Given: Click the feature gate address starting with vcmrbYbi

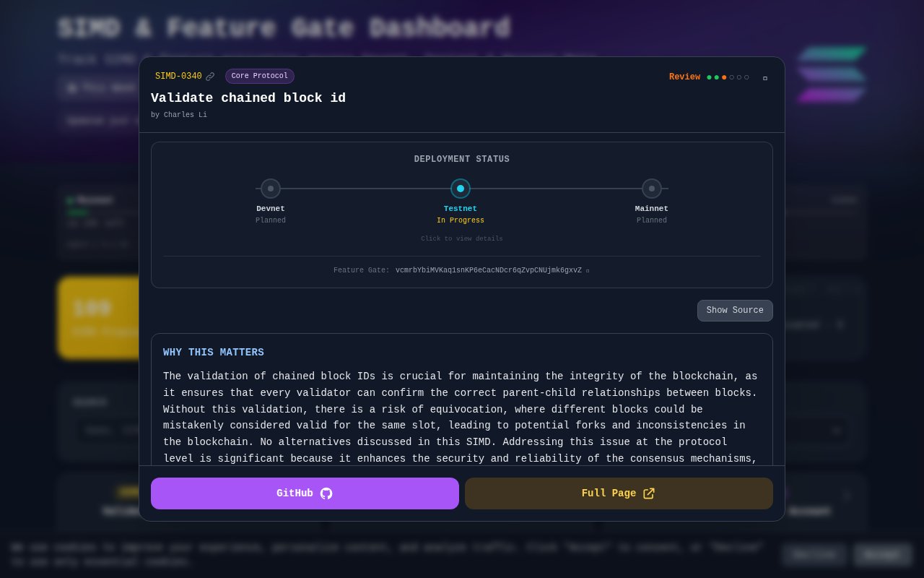Looking at the screenshot, I should [489, 271].
